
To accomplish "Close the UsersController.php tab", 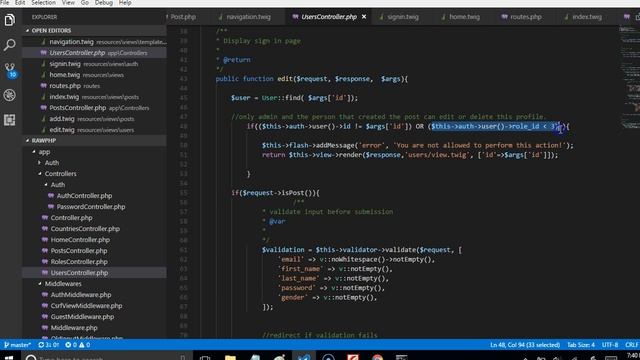I will coord(364,17).
